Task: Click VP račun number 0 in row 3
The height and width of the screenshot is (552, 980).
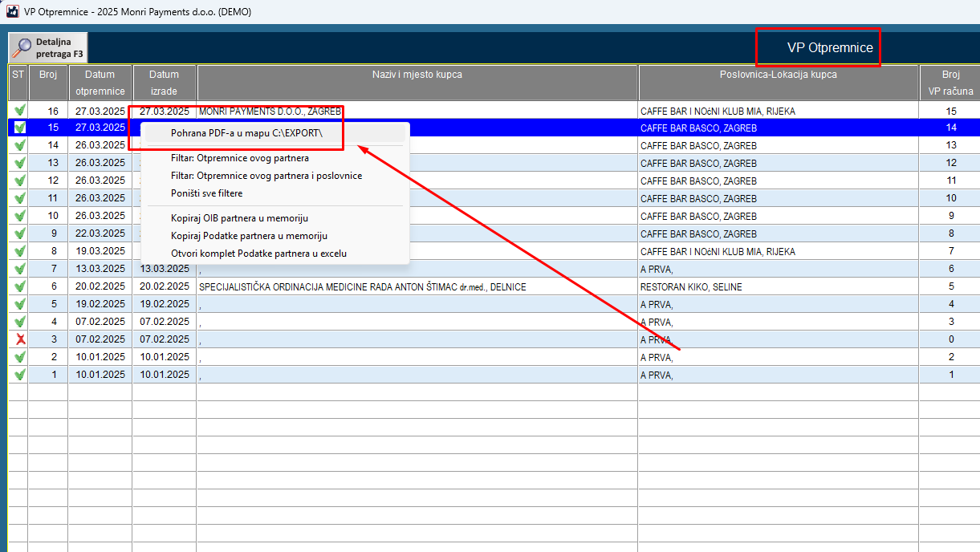Action: [x=951, y=339]
